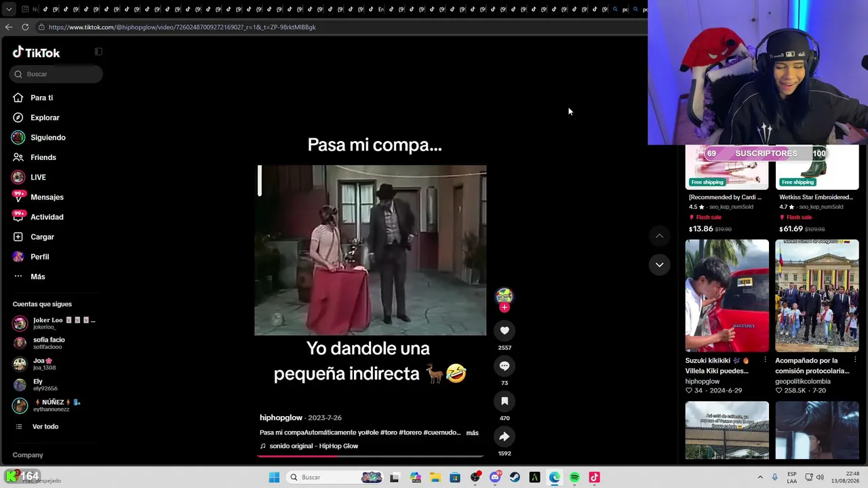Click the taskbar Buscar search box
868x488 pixels.
(335, 477)
